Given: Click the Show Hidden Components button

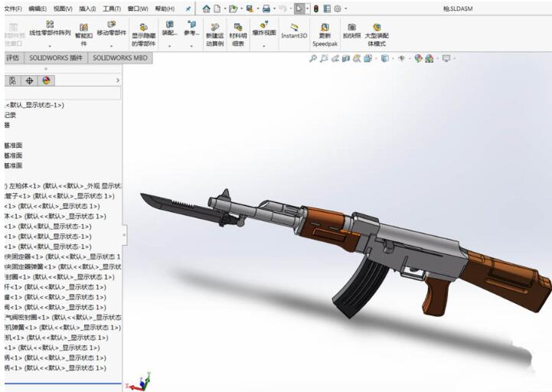Looking at the screenshot, I should tap(144, 34).
